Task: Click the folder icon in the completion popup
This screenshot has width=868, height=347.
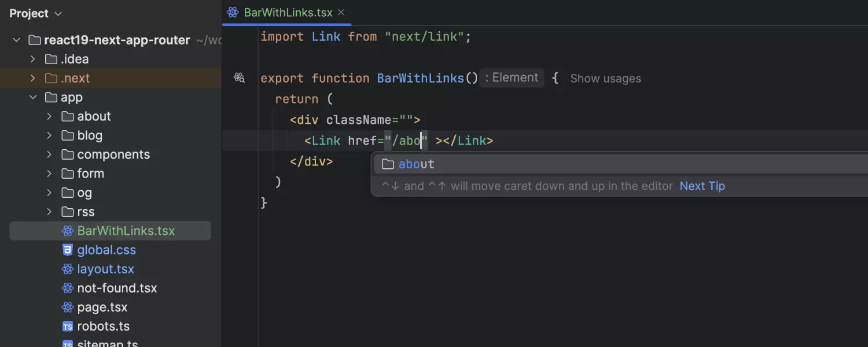Action: click(x=388, y=164)
